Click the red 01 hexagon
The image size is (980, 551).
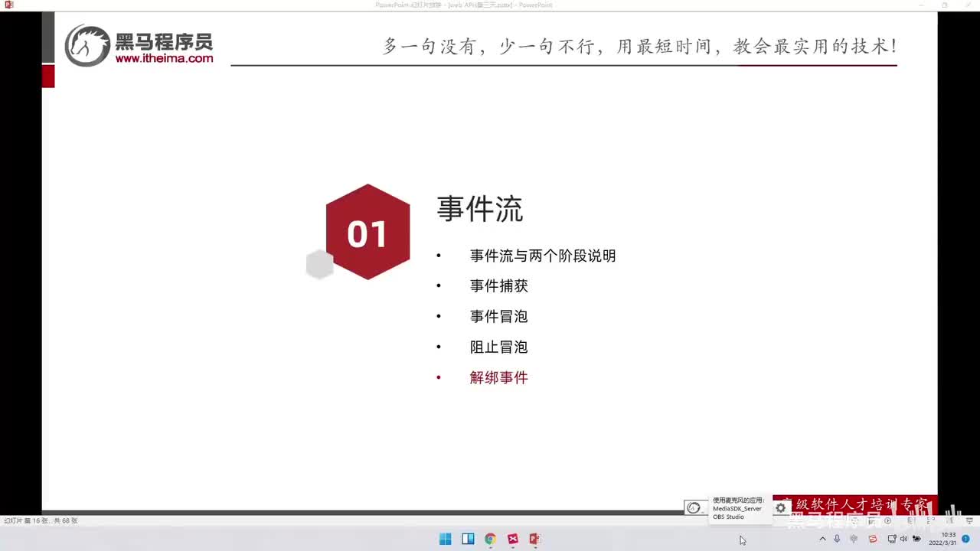pyautogui.click(x=368, y=232)
